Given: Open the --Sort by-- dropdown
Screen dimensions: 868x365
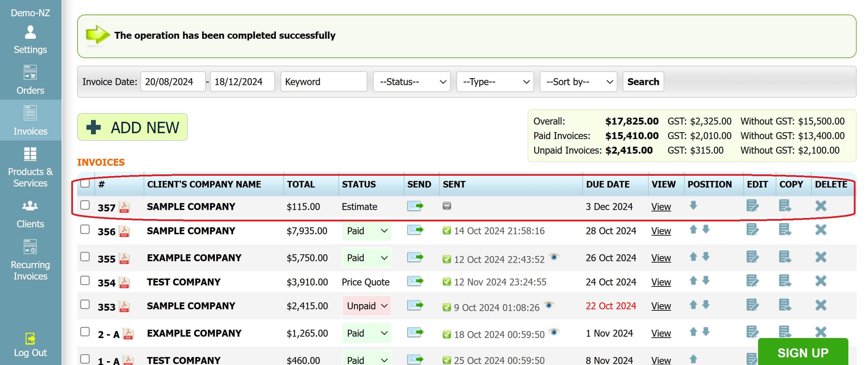Looking at the screenshot, I should (x=578, y=82).
